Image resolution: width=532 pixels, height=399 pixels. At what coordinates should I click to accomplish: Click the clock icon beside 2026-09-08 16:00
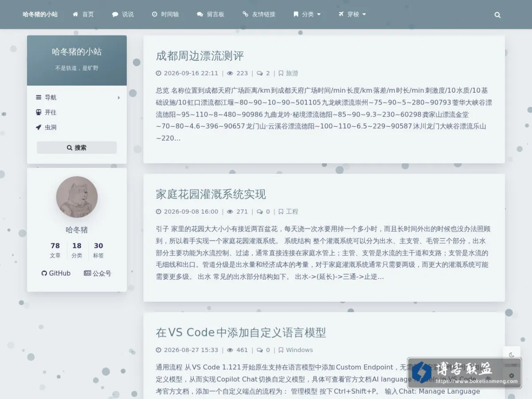159,211
